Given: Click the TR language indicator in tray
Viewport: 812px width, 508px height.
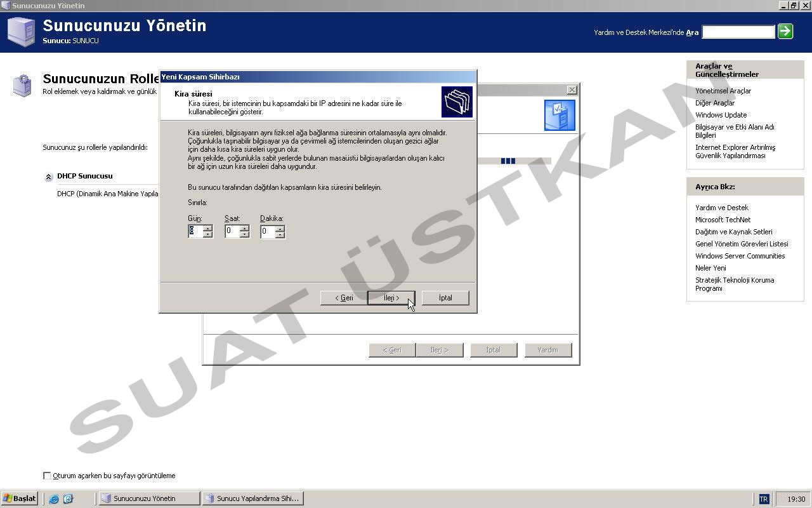Looking at the screenshot, I should point(764,499).
